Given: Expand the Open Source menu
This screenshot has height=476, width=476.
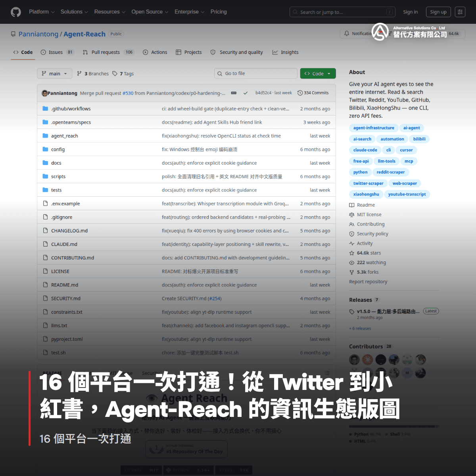Looking at the screenshot, I should [150, 12].
